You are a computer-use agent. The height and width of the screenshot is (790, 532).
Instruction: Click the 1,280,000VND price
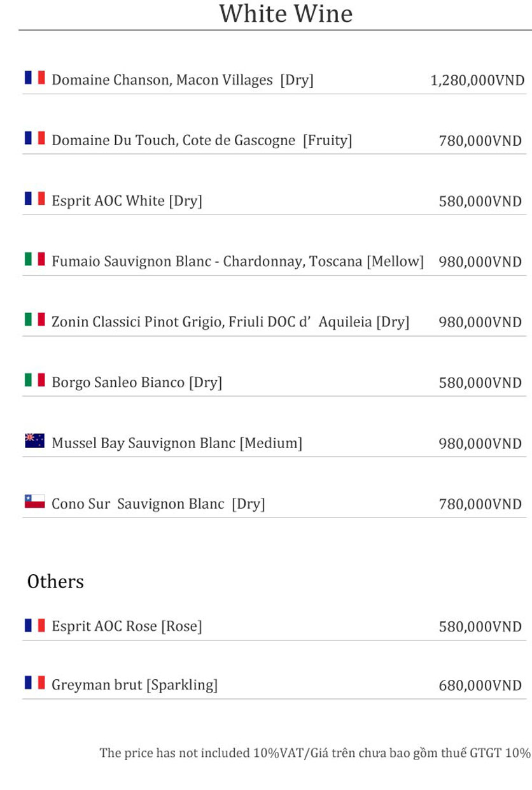tap(477, 80)
